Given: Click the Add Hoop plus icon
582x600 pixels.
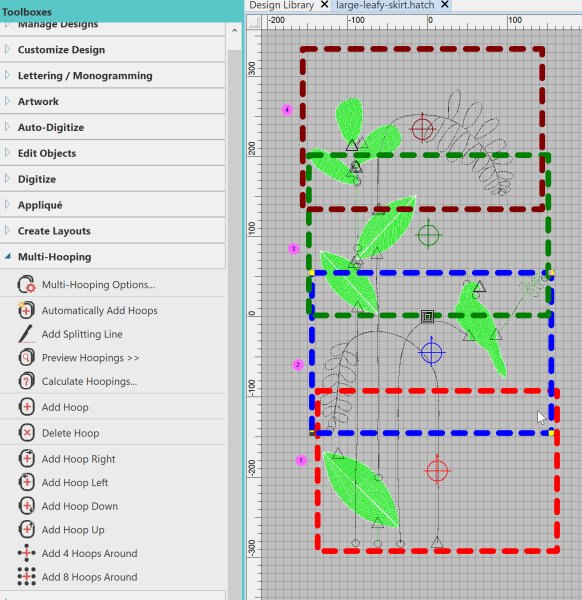Looking at the screenshot, I should point(26,407).
